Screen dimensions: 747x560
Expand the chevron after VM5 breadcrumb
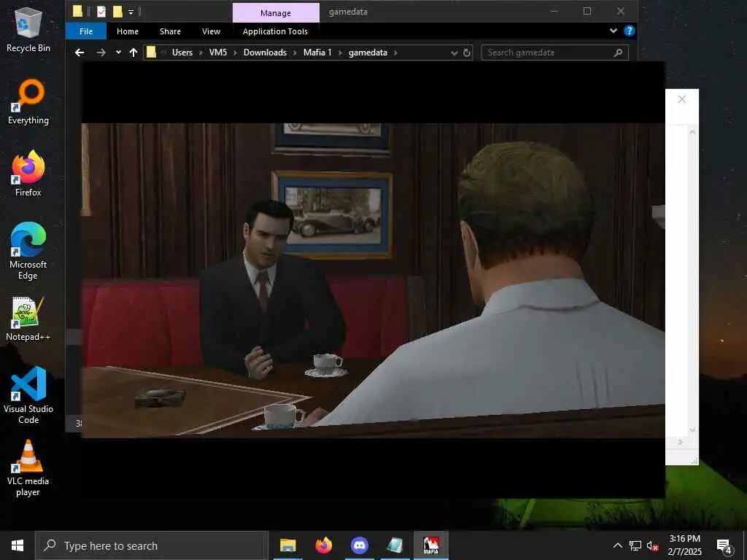tap(236, 52)
